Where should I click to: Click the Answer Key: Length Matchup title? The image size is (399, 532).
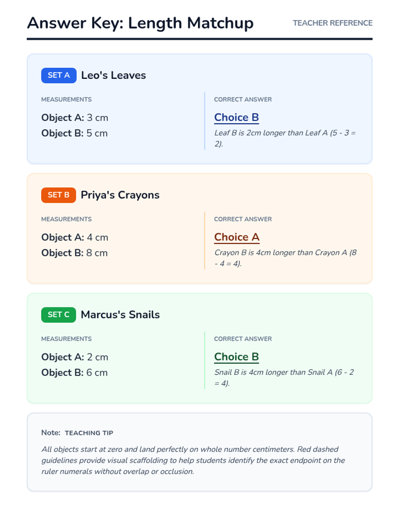coord(140,23)
